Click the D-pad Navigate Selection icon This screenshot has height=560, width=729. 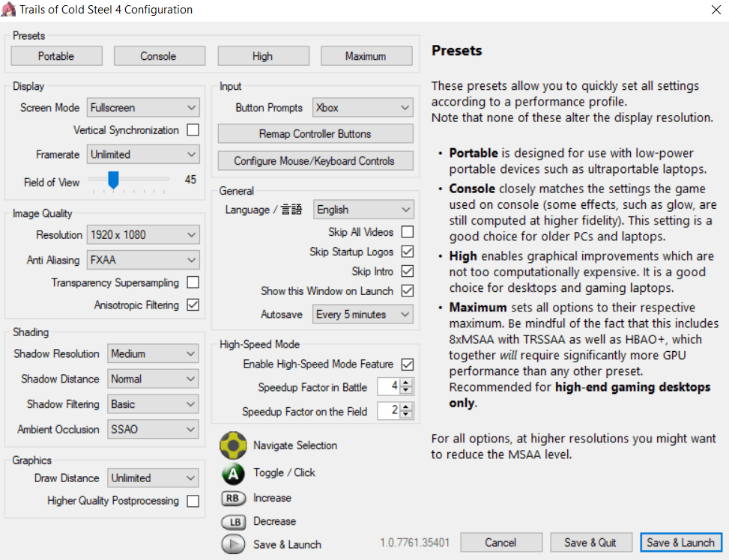pyautogui.click(x=233, y=445)
